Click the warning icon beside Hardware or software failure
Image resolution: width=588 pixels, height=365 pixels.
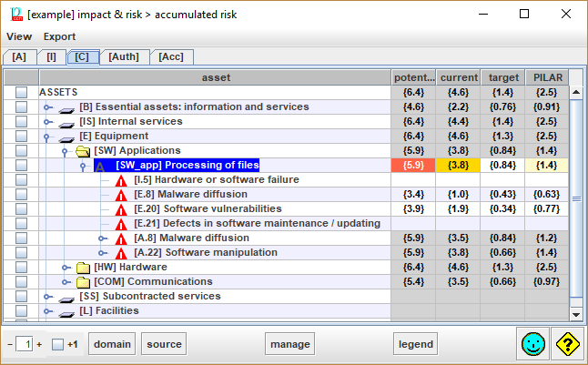click(x=121, y=179)
